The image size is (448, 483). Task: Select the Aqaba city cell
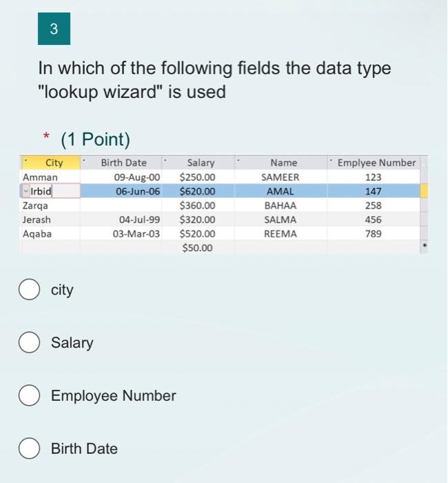click(x=51, y=234)
